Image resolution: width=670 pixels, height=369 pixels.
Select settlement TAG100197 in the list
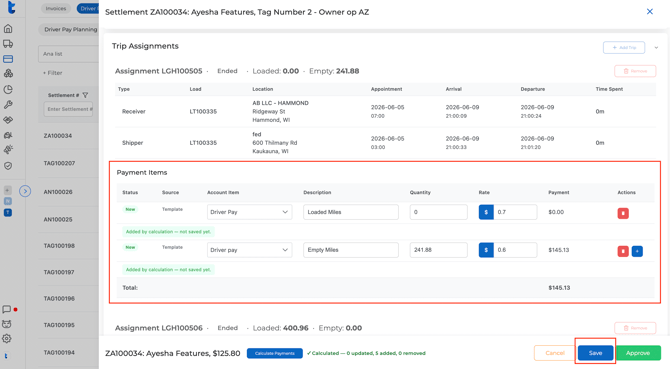click(x=59, y=272)
